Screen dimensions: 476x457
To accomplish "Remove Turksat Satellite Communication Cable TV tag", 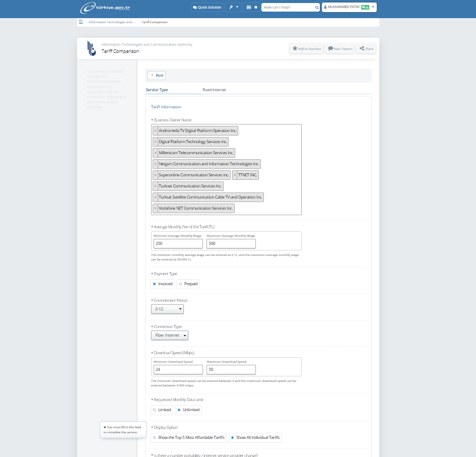I will click(x=156, y=198).
